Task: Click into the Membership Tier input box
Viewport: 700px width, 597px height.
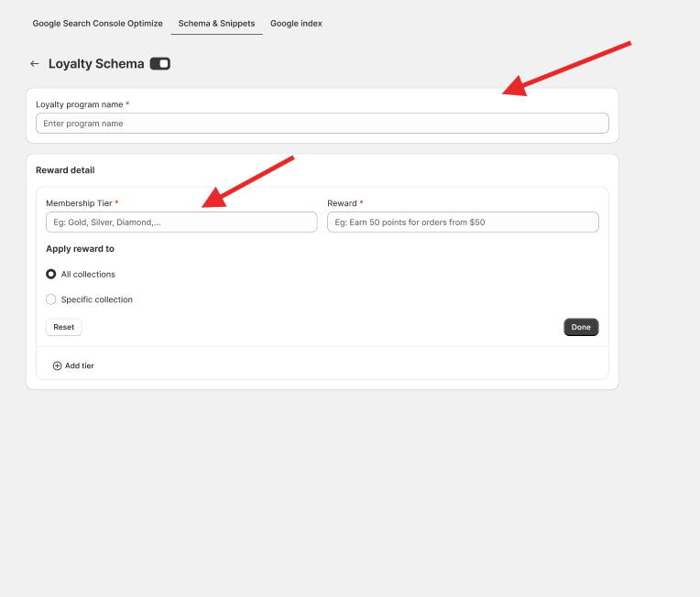Action: pyautogui.click(x=181, y=223)
